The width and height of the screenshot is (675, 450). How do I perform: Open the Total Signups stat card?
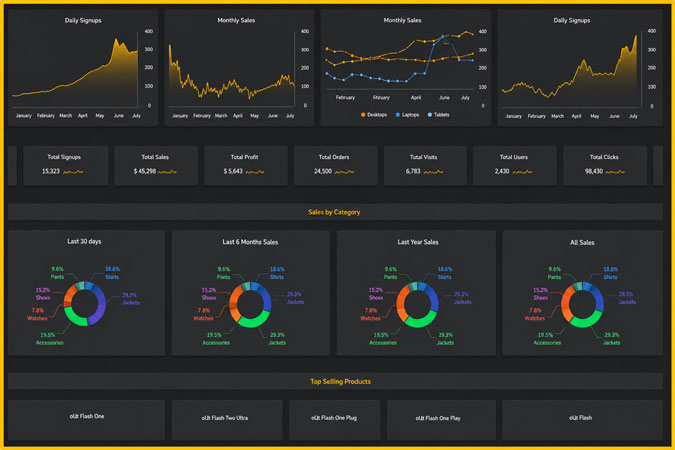(65, 166)
